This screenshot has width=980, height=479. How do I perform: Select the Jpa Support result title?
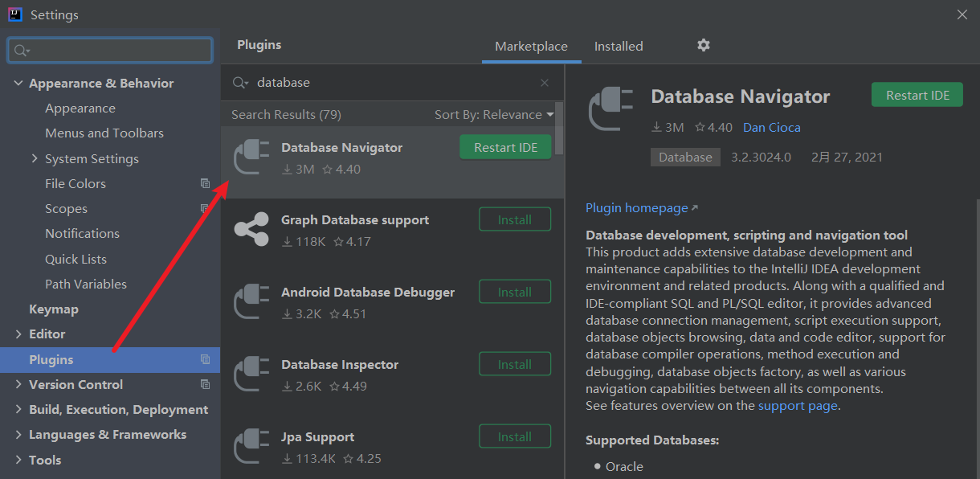click(x=317, y=436)
